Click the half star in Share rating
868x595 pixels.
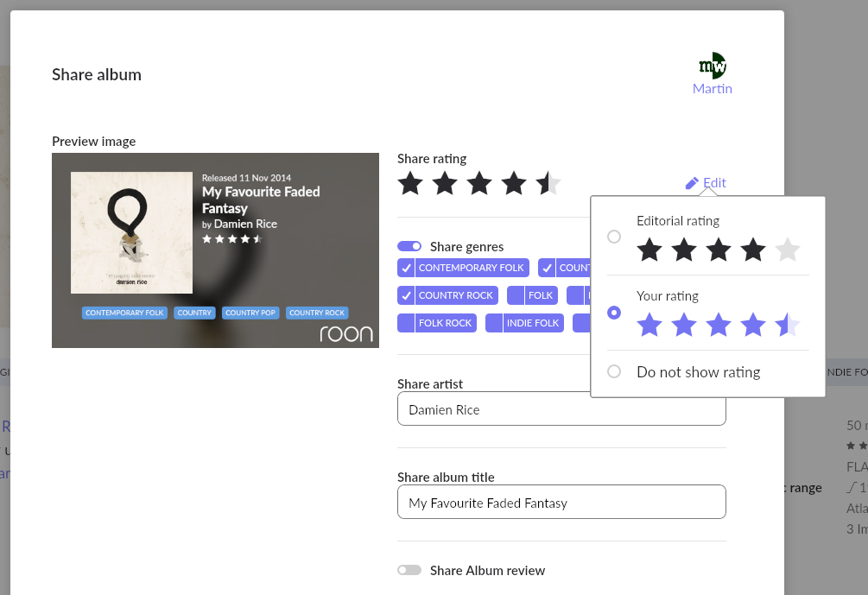pos(548,183)
